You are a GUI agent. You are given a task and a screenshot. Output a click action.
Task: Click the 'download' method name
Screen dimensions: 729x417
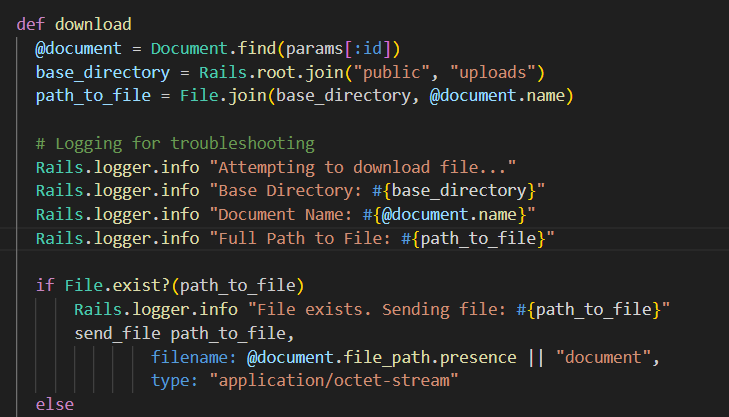pyautogui.click(x=93, y=23)
